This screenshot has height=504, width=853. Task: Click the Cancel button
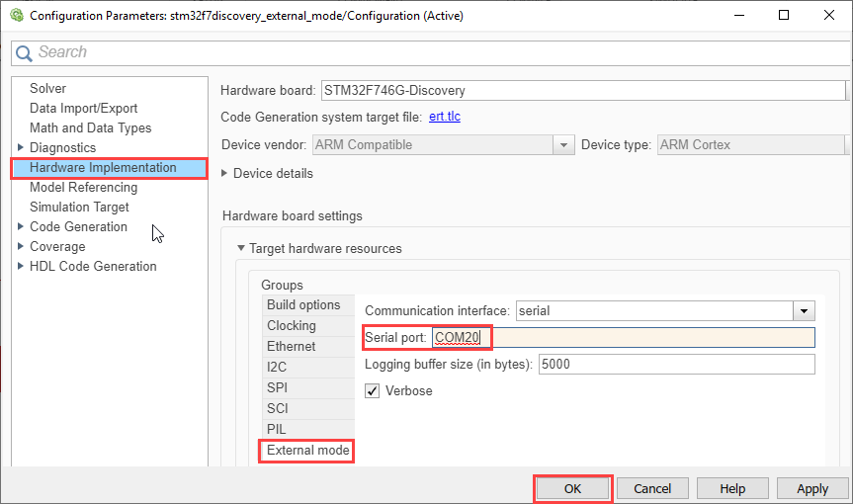pyautogui.click(x=652, y=488)
